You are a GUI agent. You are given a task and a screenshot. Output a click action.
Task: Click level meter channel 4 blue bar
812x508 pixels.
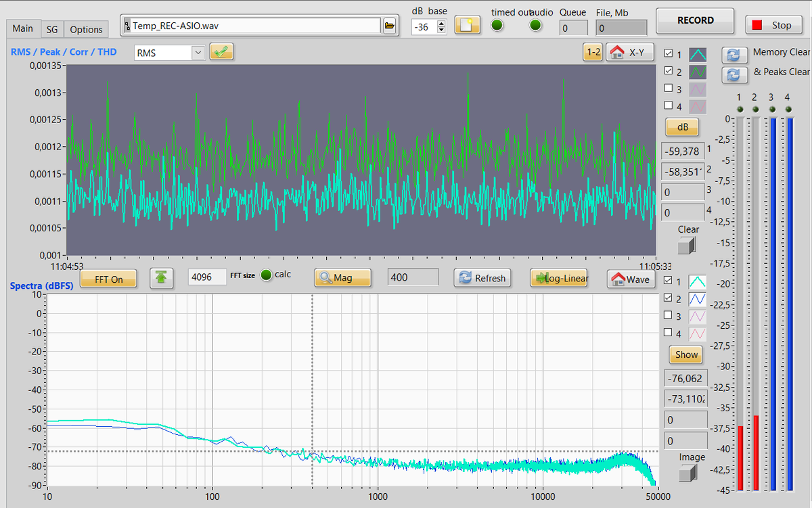pos(789,304)
